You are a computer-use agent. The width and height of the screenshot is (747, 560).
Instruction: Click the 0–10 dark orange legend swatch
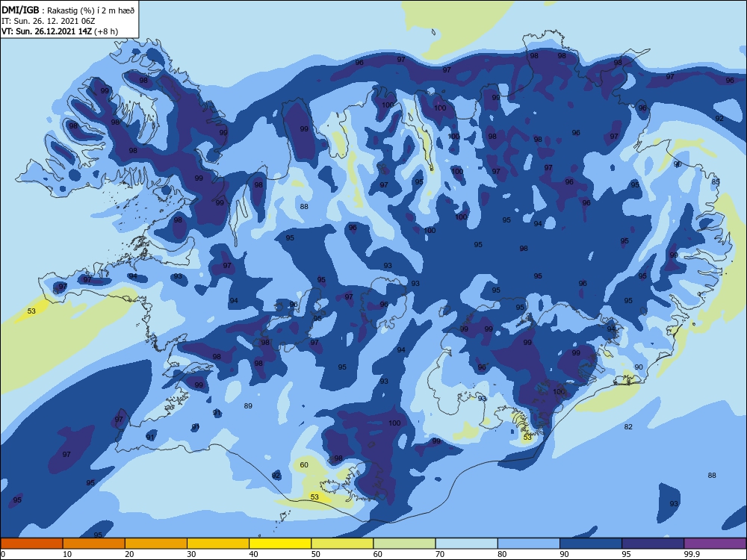point(31,544)
